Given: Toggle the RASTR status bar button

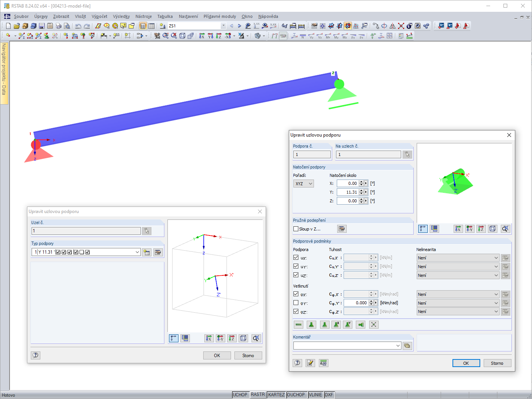Looking at the screenshot, I should tap(258, 395).
